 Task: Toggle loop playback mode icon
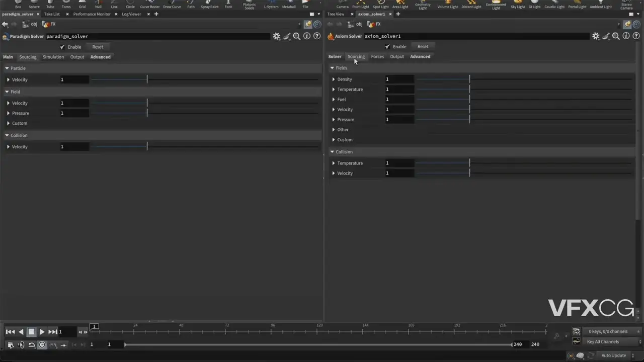tap(31, 345)
